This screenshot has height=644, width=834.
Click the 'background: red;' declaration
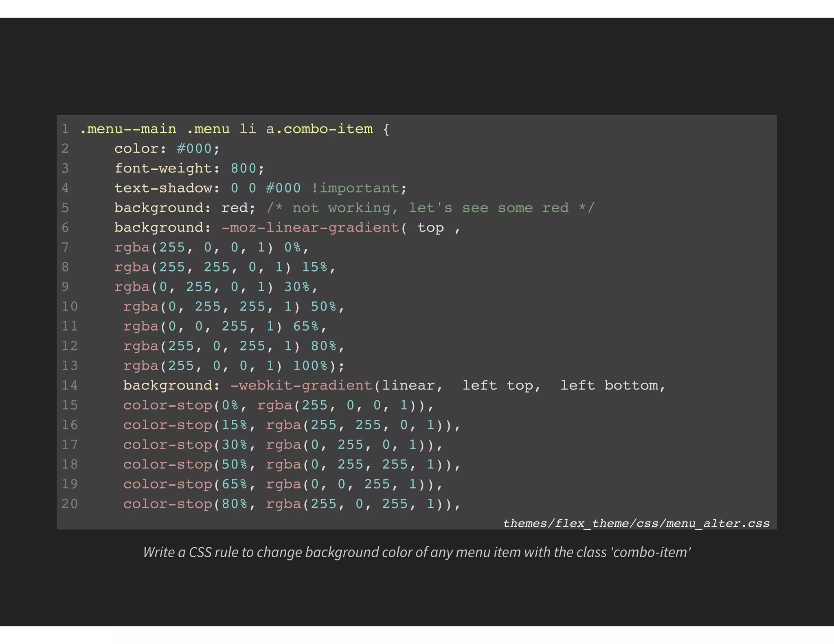pyautogui.click(x=185, y=208)
